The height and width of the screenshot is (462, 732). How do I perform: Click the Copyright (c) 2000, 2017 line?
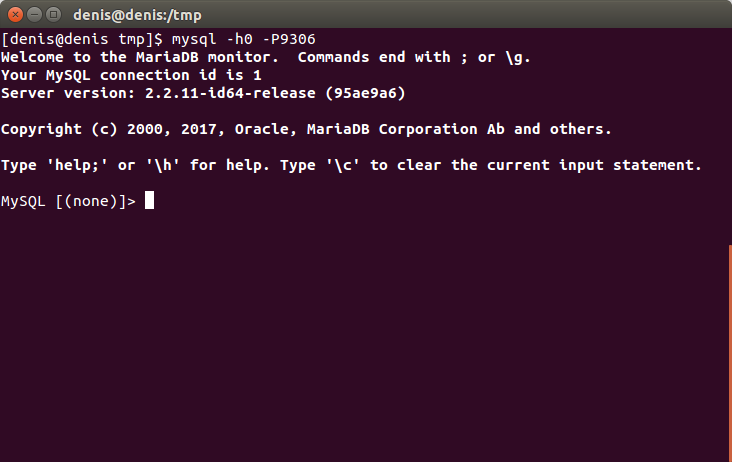coord(306,129)
